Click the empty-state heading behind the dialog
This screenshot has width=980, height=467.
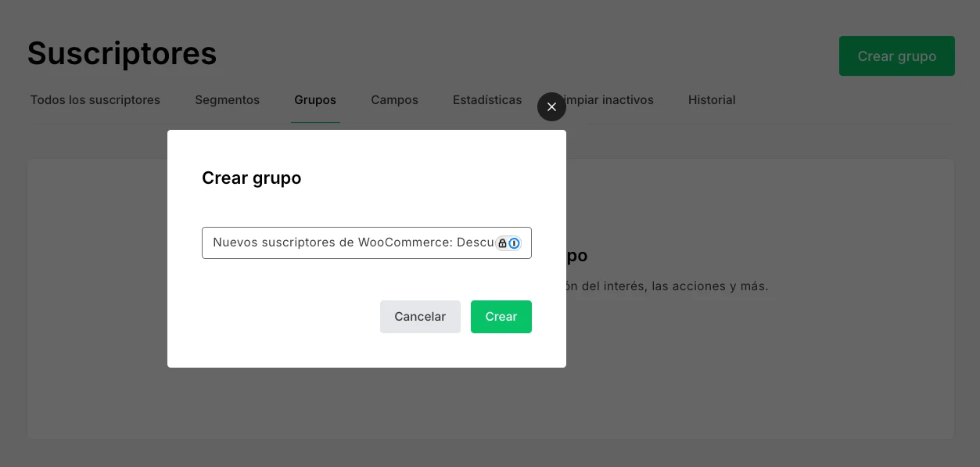[x=576, y=257]
